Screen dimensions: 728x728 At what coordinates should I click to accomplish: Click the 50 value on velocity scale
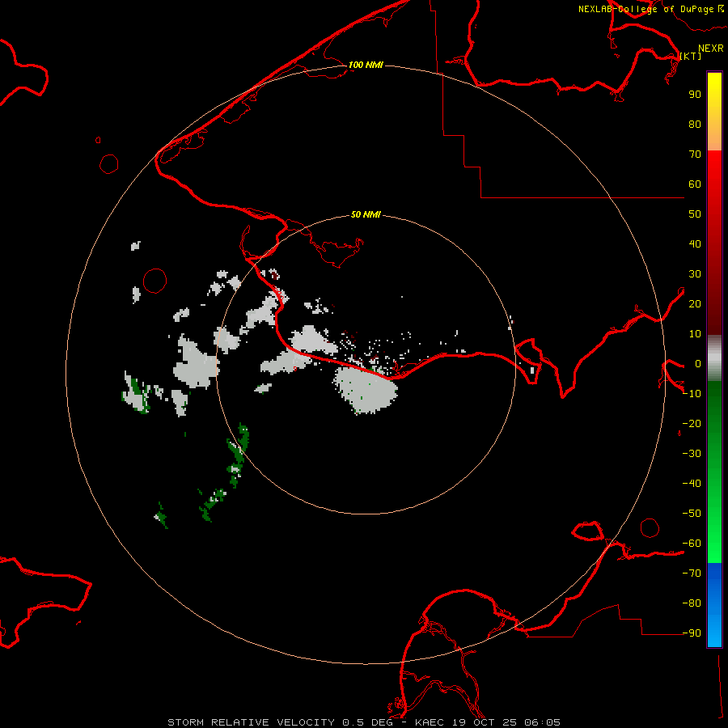pyautogui.click(x=695, y=214)
